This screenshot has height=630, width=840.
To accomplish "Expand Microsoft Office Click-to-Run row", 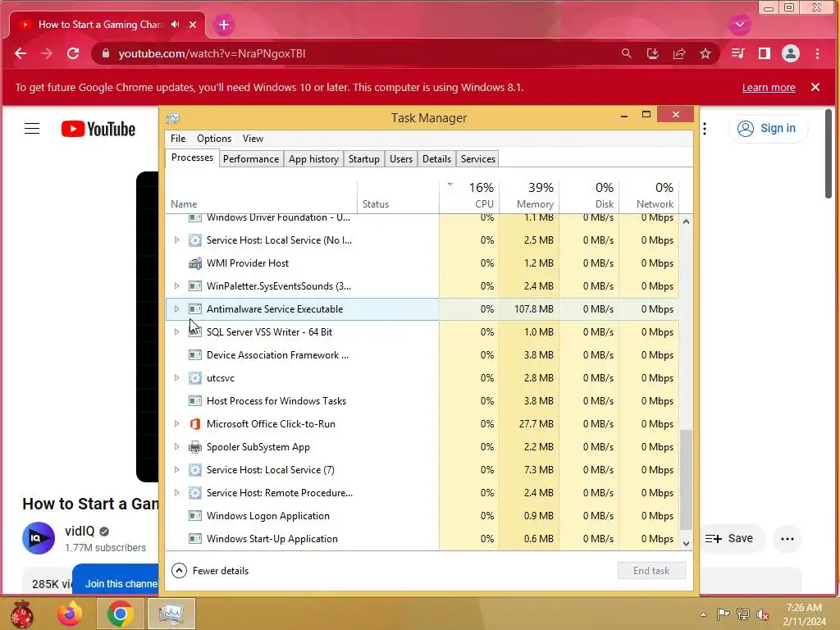I will point(177,424).
